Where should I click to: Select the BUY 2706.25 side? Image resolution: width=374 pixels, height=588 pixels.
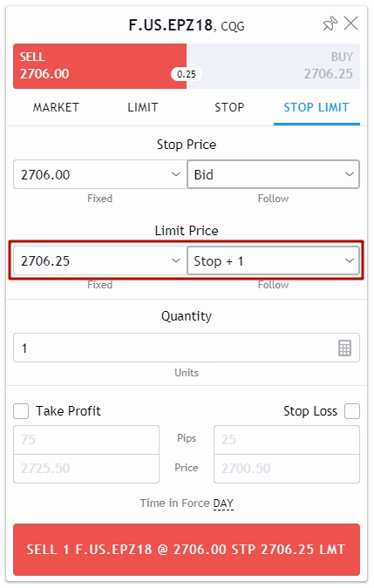[x=273, y=66]
